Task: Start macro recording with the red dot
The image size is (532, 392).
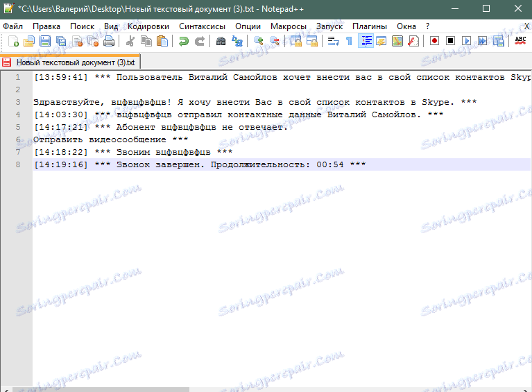Action: 434,42
